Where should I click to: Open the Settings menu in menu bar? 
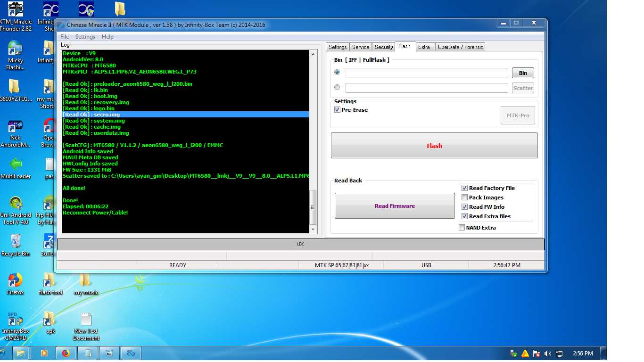coord(85,37)
